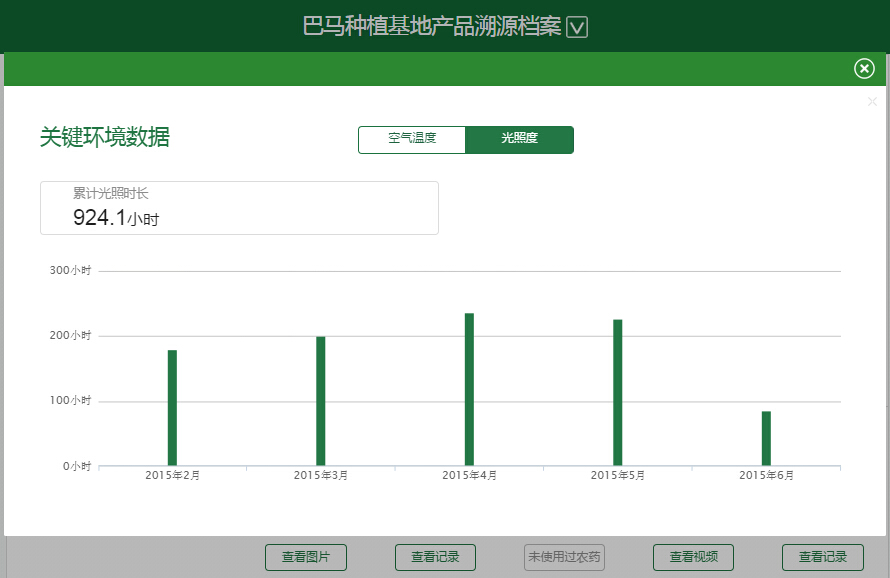Image resolution: width=890 pixels, height=578 pixels.
Task: Click the 关键环境数据 heading
Action: (x=105, y=138)
